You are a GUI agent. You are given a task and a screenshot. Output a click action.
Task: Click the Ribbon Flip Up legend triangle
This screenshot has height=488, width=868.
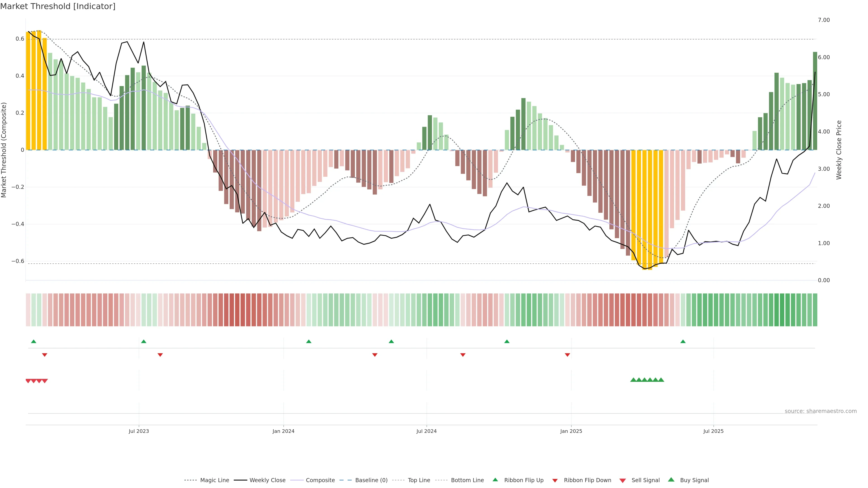pos(495,480)
